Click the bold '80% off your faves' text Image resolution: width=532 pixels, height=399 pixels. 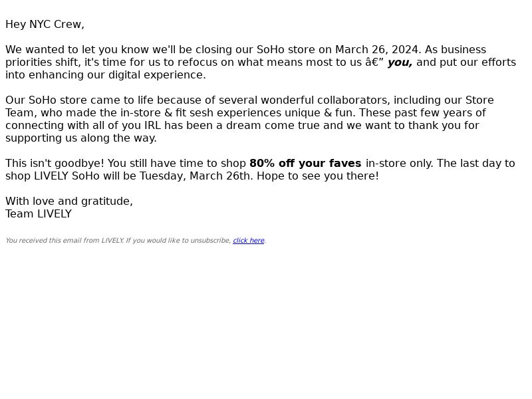click(305, 163)
